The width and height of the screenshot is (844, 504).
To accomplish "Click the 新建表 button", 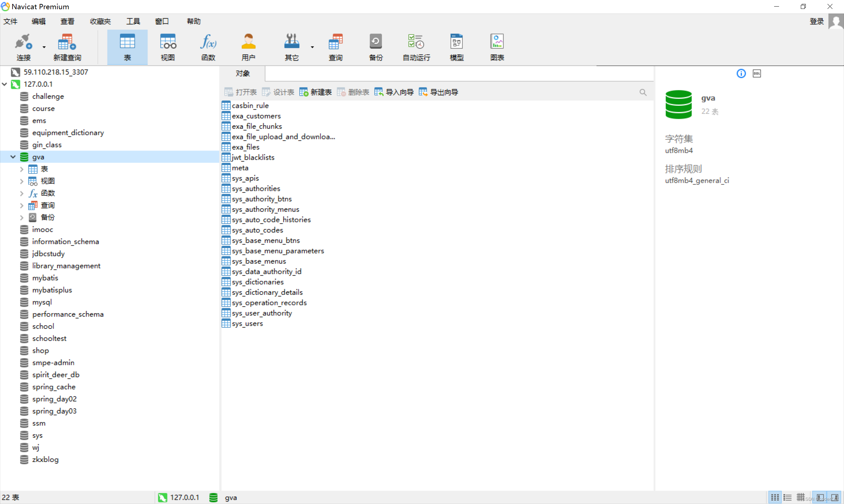I will [316, 92].
